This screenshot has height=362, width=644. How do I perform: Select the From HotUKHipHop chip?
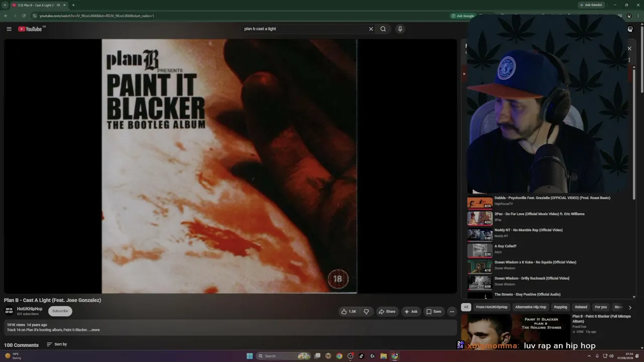click(x=492, y=307)
